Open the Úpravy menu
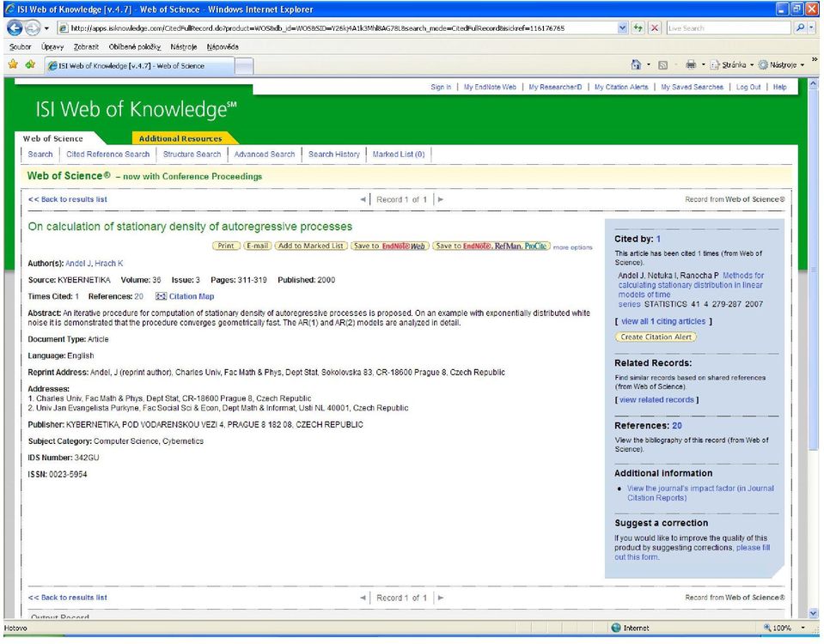The width and height of the screenshot is (824, 644). [52, 46]
